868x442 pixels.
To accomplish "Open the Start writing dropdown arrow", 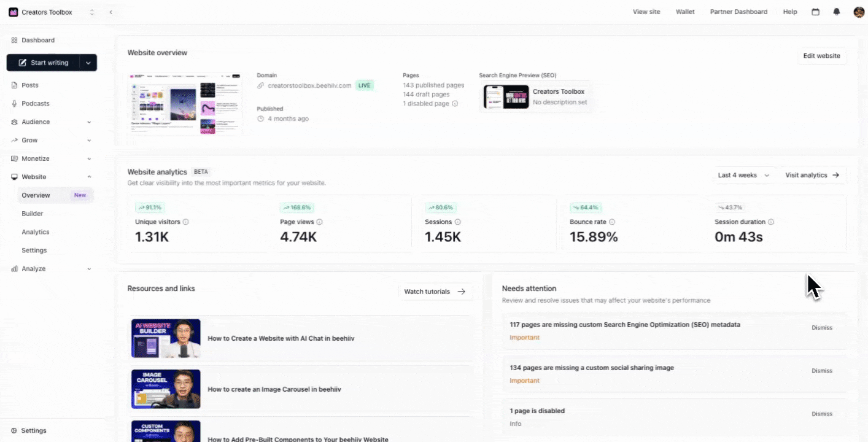I will point(89,63).
